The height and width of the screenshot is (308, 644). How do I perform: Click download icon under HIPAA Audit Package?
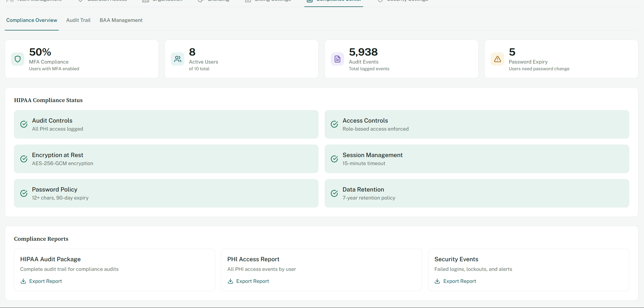[x=23, y=281]
